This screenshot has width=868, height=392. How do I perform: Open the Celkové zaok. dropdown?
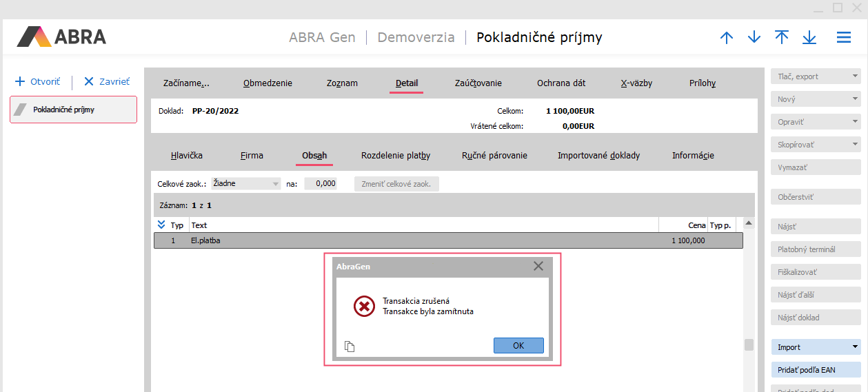246,184
